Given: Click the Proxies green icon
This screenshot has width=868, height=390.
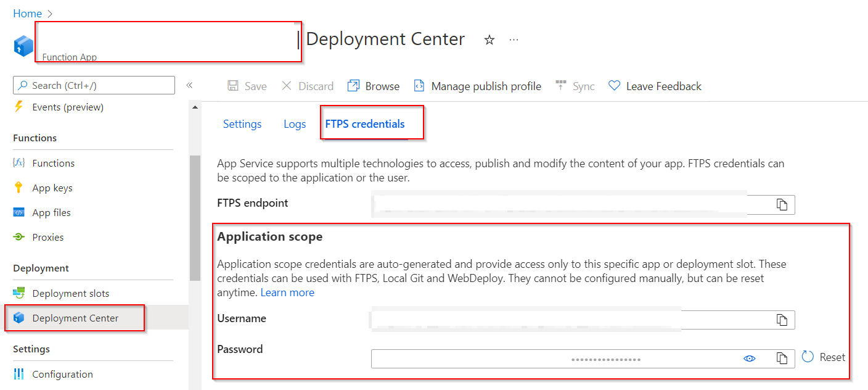Looking at the screenshot, I should pos(19,237).
